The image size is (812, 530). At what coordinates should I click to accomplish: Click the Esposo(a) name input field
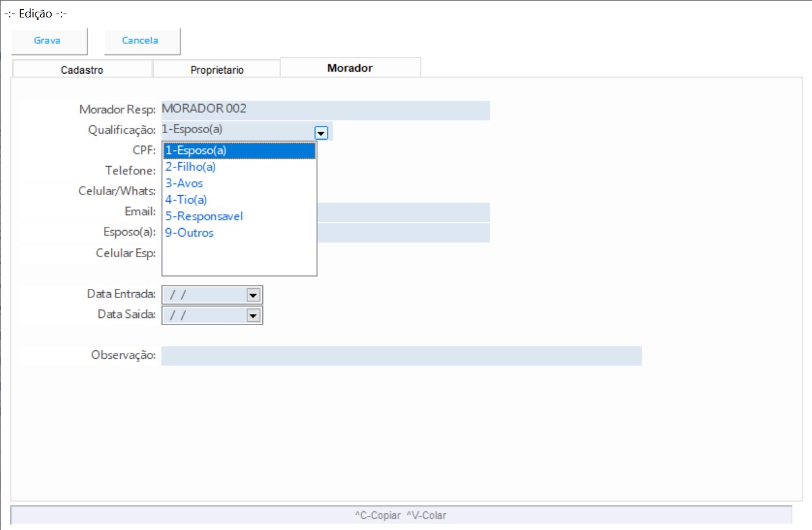(403, 233)
